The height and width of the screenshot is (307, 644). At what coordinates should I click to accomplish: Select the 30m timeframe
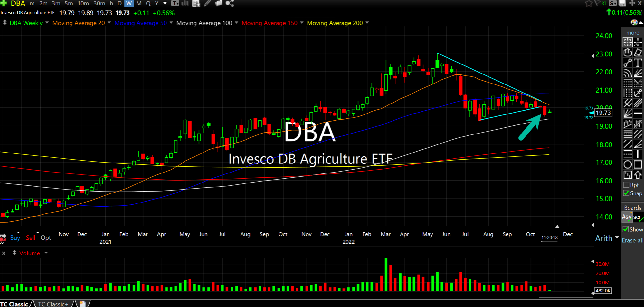[99, 3]
